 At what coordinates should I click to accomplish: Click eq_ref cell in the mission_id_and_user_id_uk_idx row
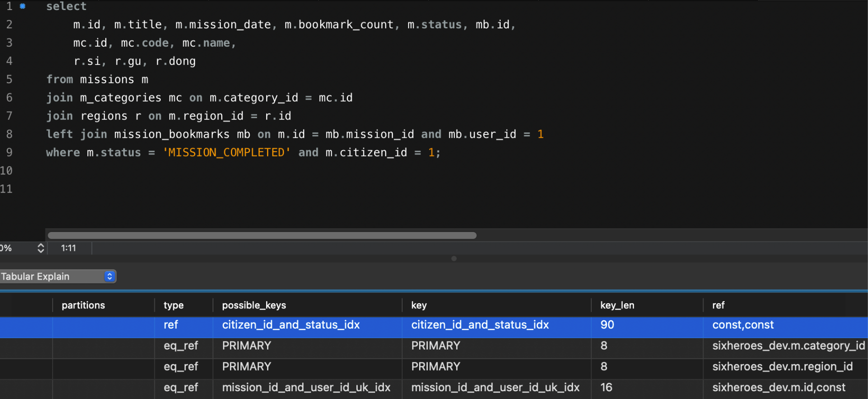click(x=181, y=388)
